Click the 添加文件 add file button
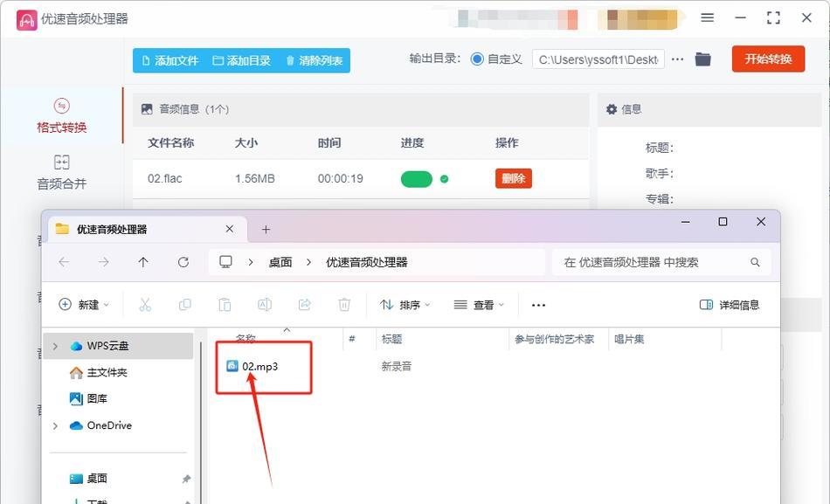The height and width of the screenshot is (504, 830). [169, 61]
